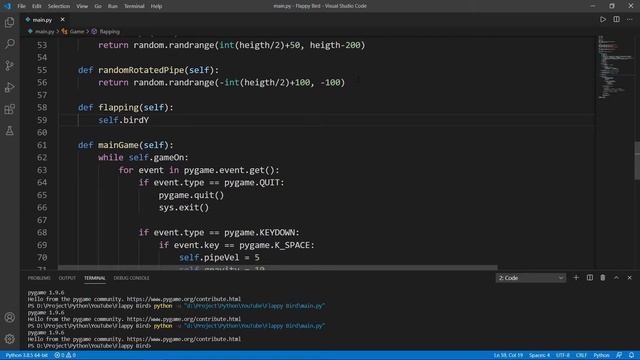Click 'while self.gameOn:' code line

click(x=143, y=157)
